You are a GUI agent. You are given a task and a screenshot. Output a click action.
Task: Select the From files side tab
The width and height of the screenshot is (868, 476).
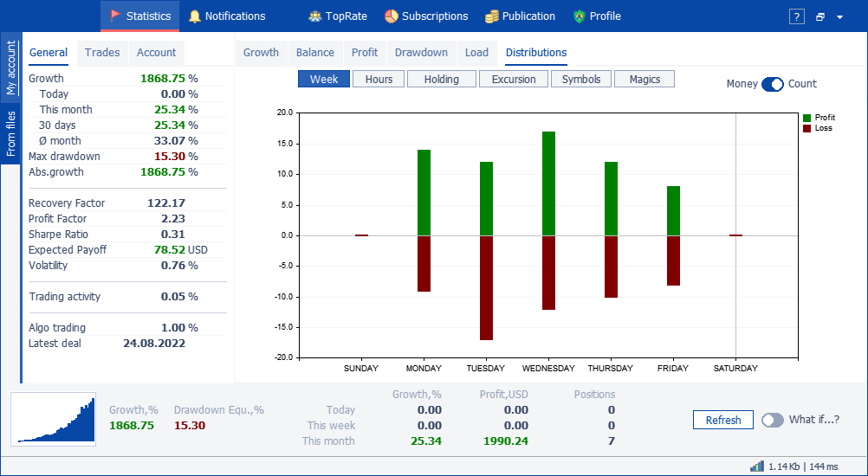[x=11, y=133]
